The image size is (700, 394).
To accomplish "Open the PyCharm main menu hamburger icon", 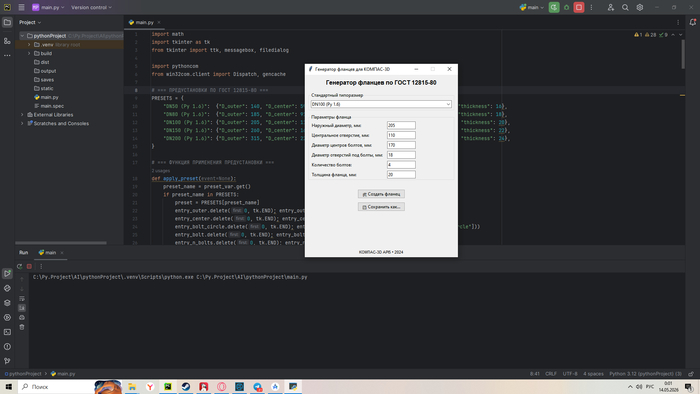I will 21,8.
